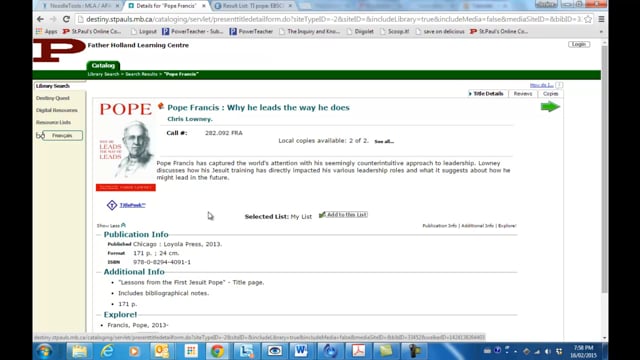Open Resource Lists in the sidebar
This screenshot has width=640, height=360.
(53, 122)
